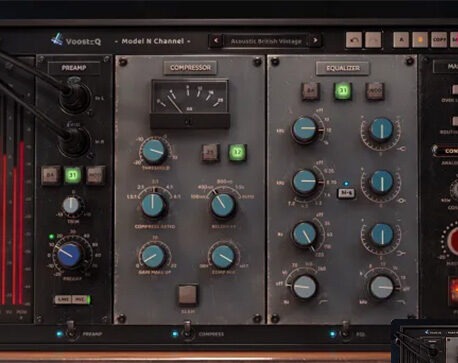Viewport: 458px width, 363px height.
Task: Click the VoosteQ logo
Action: [x=76, y=41]
